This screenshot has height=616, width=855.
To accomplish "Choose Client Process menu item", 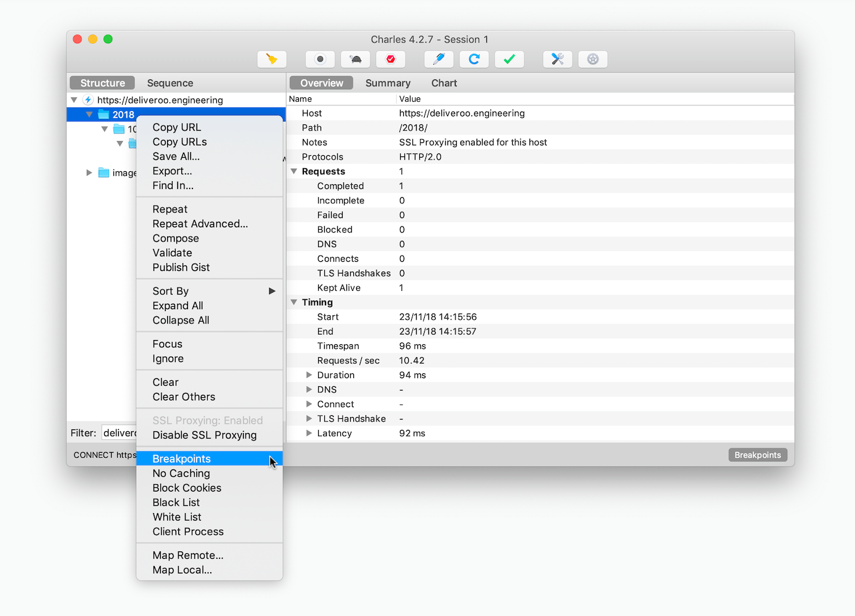I will [x=210, y=532].
